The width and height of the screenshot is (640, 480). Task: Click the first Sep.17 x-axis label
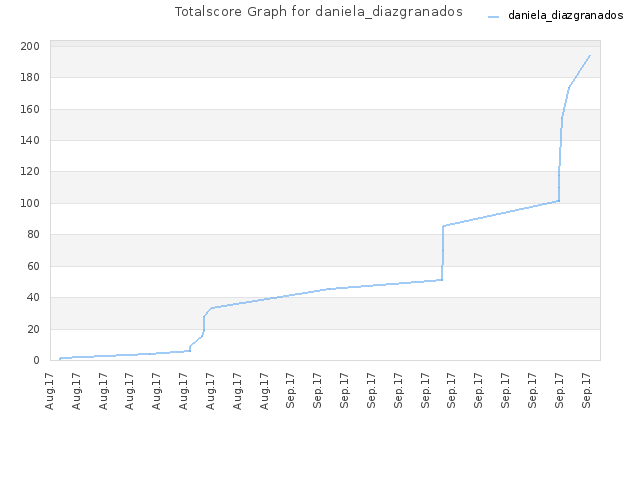click(290, 391)
